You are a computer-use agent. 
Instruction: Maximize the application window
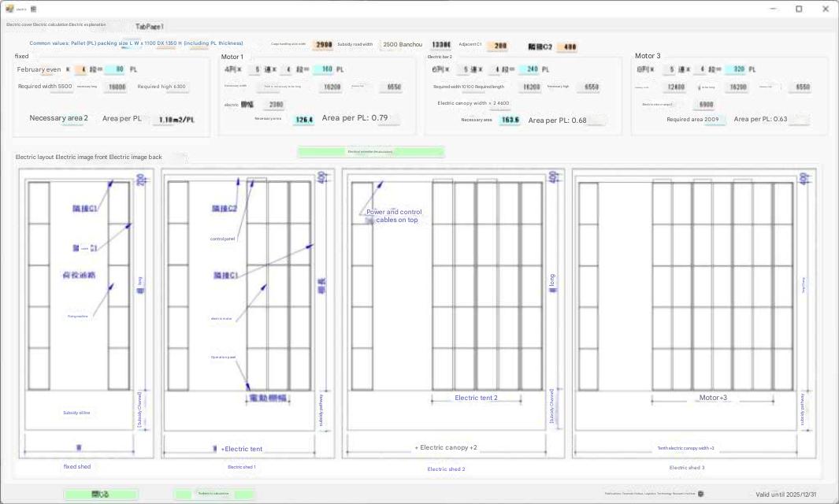pyautogui.click(x=798, y=9)
